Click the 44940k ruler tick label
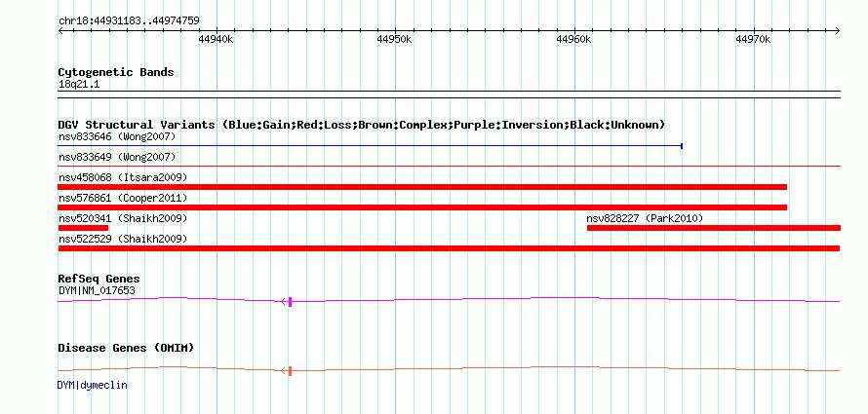 pyautogui.click(x=216, y=39)
